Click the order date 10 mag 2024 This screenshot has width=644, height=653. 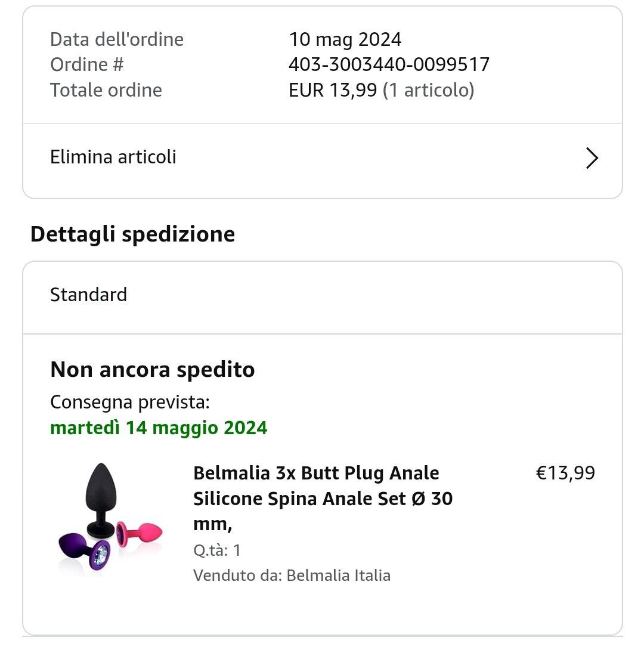click(345, 39)
